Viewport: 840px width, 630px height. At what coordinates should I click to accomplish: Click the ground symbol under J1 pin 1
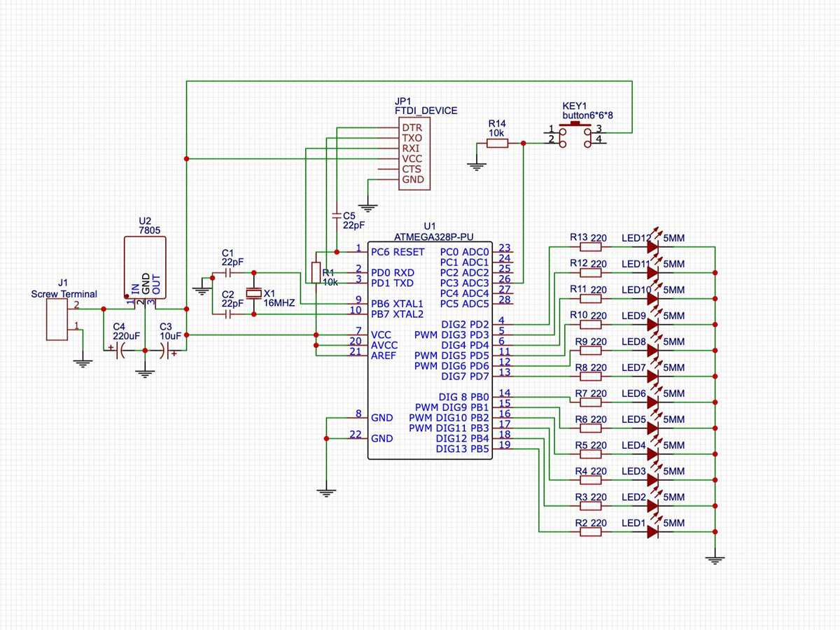(x=83, y=363)
